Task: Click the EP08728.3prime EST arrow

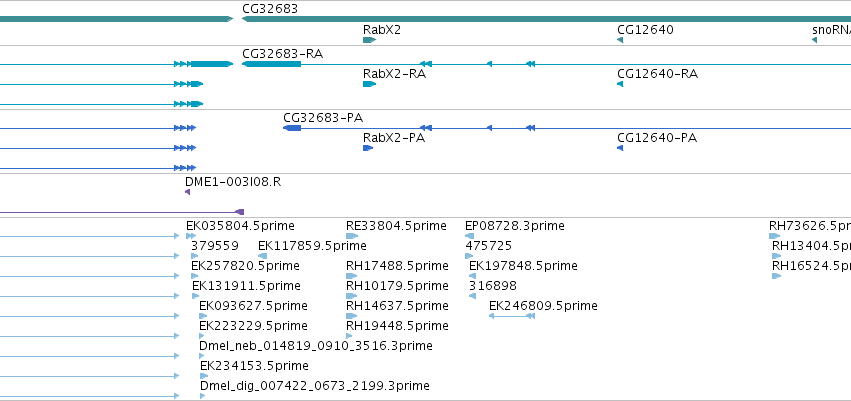Action: click(x=470, y=236)
